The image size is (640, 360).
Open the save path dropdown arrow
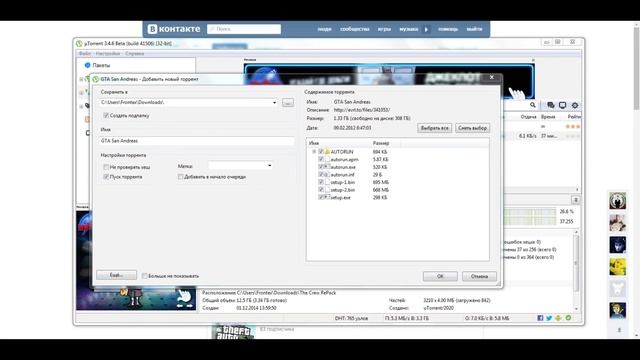pos(274,102)
